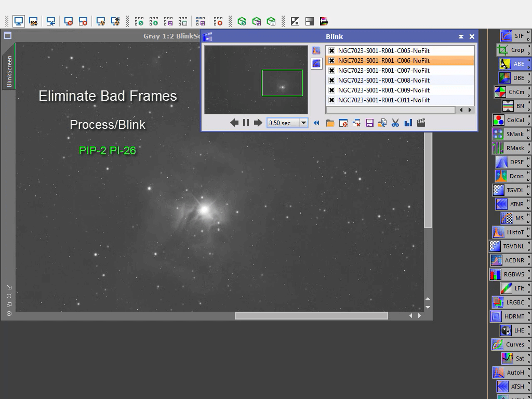This screenshot has height=399, width=532.
Task: Pause the Blink animation
Action: 246,123
